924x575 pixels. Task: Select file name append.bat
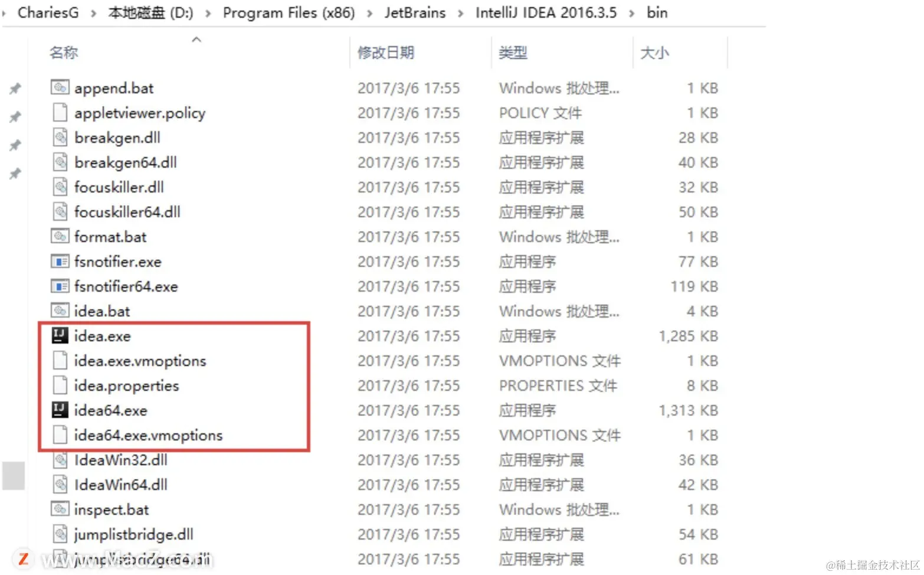click(x=114, y=88)
